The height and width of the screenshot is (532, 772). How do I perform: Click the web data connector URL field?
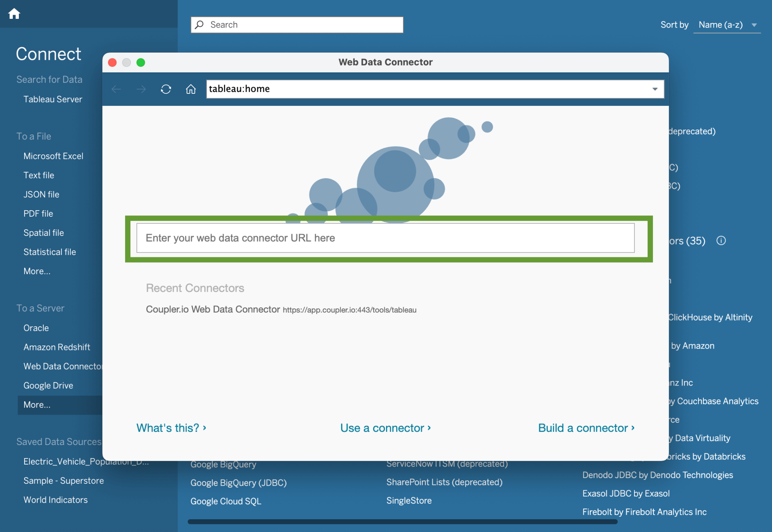(385, 238)
